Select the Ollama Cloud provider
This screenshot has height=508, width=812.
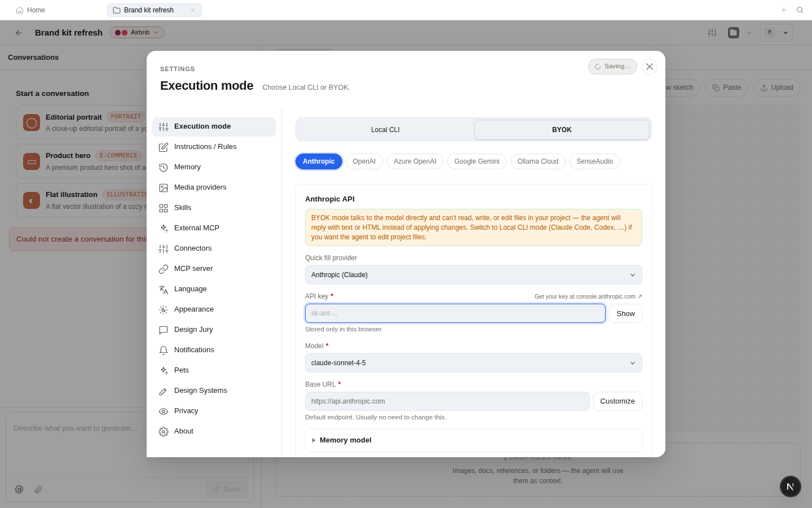pyautogui.click(x=538, y=161)
